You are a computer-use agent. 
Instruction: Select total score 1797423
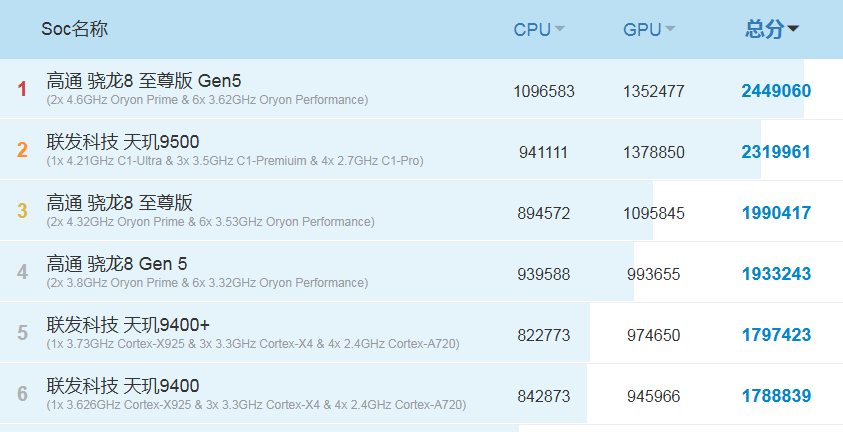click(x=776, y=335)
